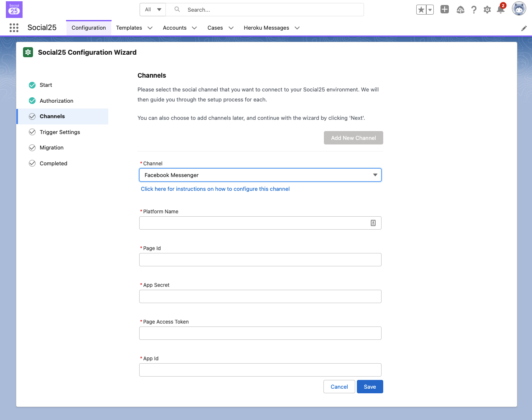
Task: Go to Trigger Settings wizard step
Action: [60, 132]
